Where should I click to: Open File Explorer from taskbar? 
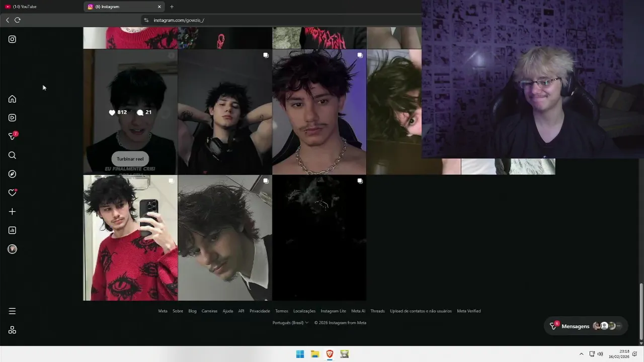coord(315,354)
